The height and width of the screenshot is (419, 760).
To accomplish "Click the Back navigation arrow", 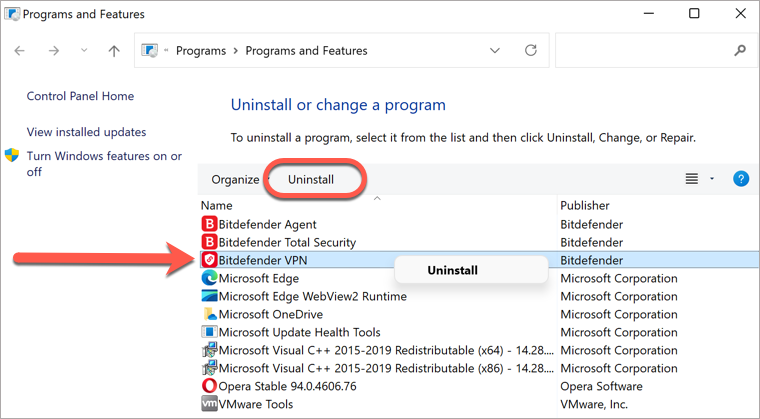I will (x=19, y=50).
